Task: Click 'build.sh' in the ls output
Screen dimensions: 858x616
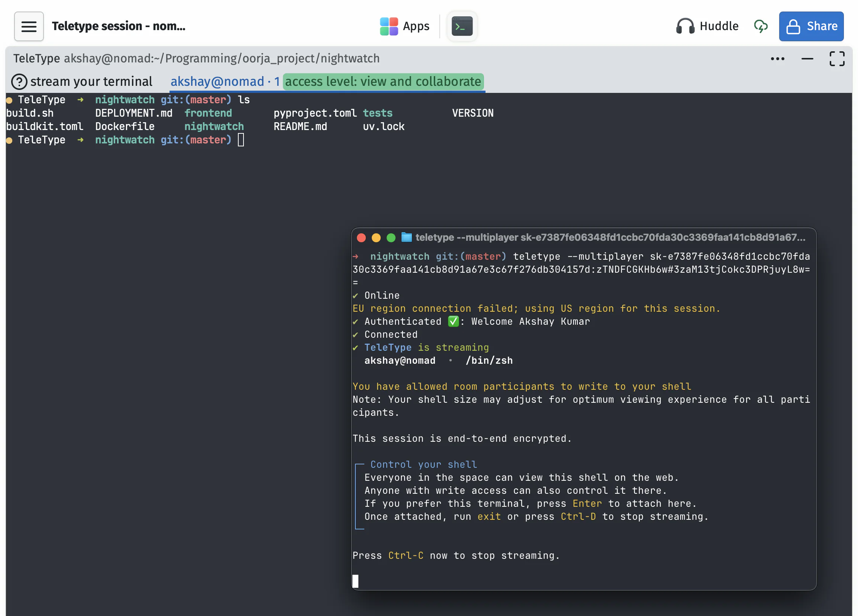Action: (30, 113)
